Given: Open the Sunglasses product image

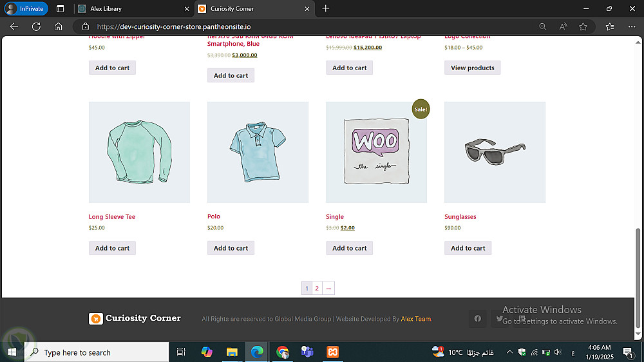Looking at the screenshot, I should pyautogui.click(x=495, y=152).
